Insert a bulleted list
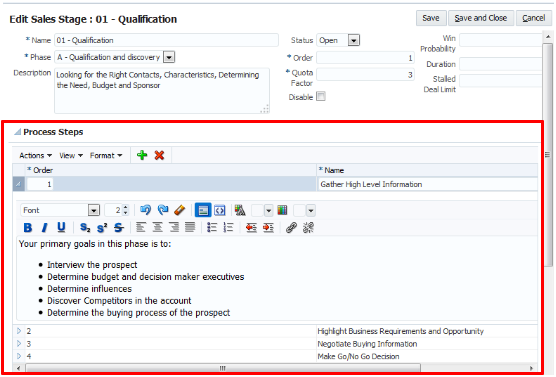This screenshot has height=377, width=556. pos(212,227)
